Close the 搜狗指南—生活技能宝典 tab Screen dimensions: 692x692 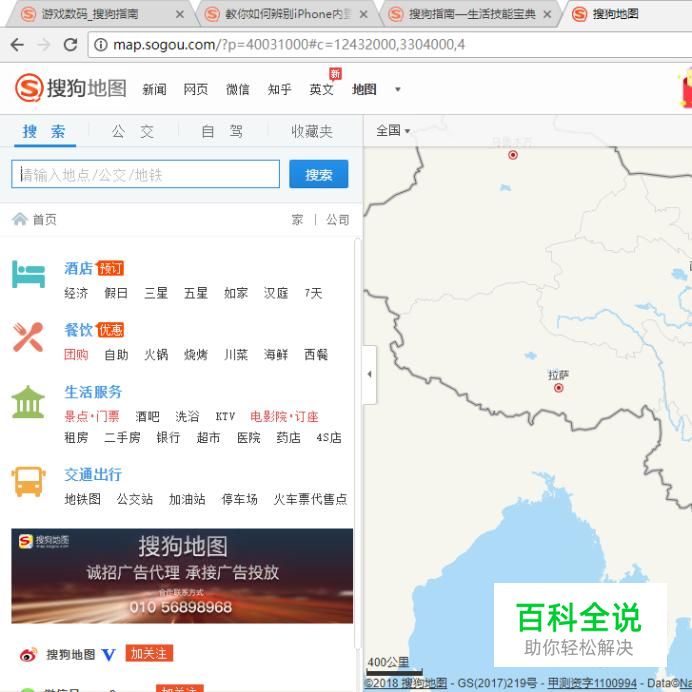coord(547,15)
